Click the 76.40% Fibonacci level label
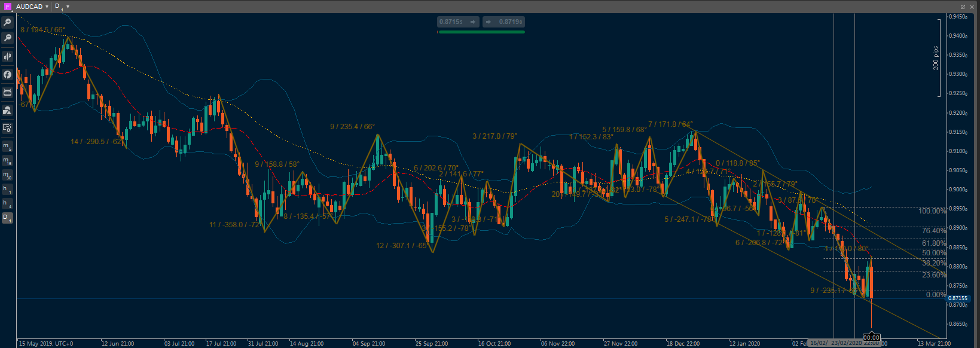 coord(934,230)
